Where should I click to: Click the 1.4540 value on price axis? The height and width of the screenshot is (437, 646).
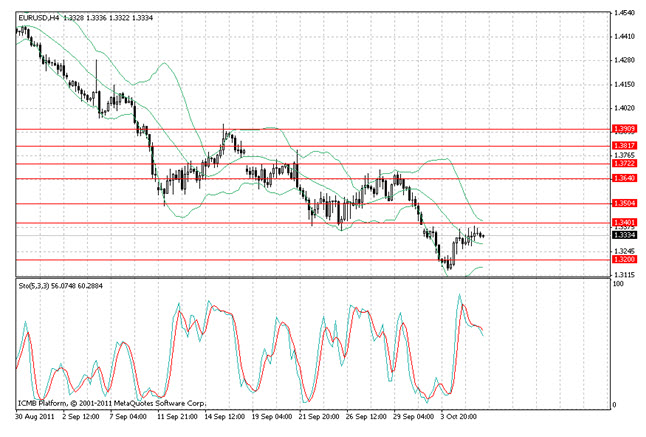pyautogui.click(x=627, y=14)
